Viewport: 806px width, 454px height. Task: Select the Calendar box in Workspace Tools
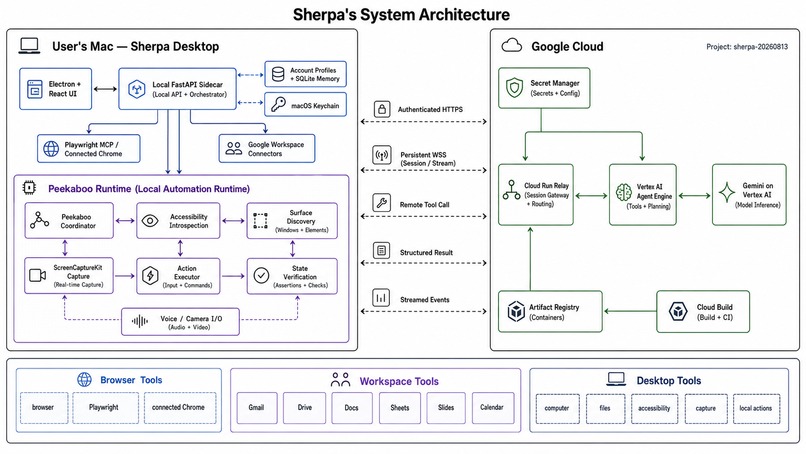click(492, 408)
